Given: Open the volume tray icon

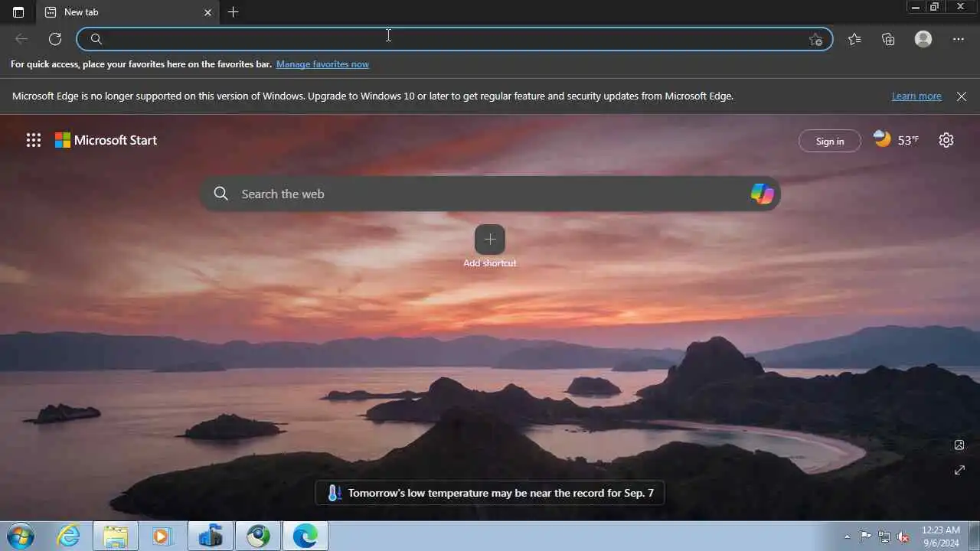Looking at the screenshot, I should [903, 536].
